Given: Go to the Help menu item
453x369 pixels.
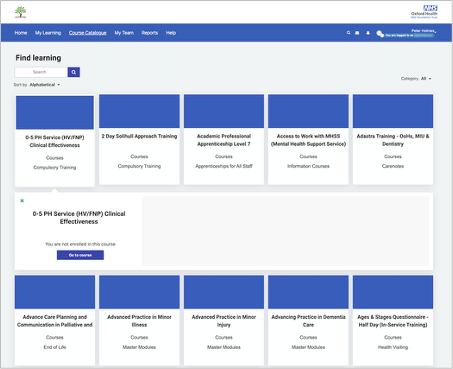Looking at the screenshot, I should click(x=171, y=33).
